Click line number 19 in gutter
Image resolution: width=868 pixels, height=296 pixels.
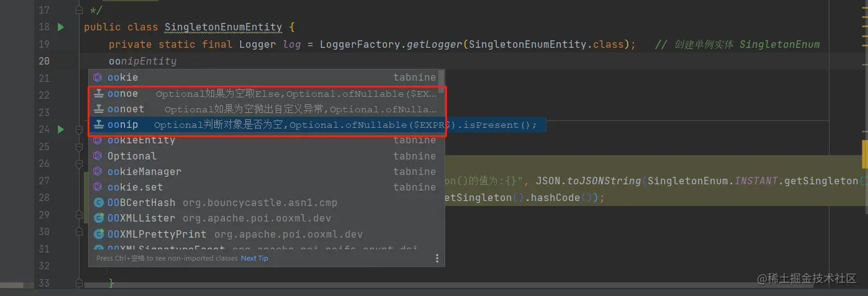[x=43, y=45]
